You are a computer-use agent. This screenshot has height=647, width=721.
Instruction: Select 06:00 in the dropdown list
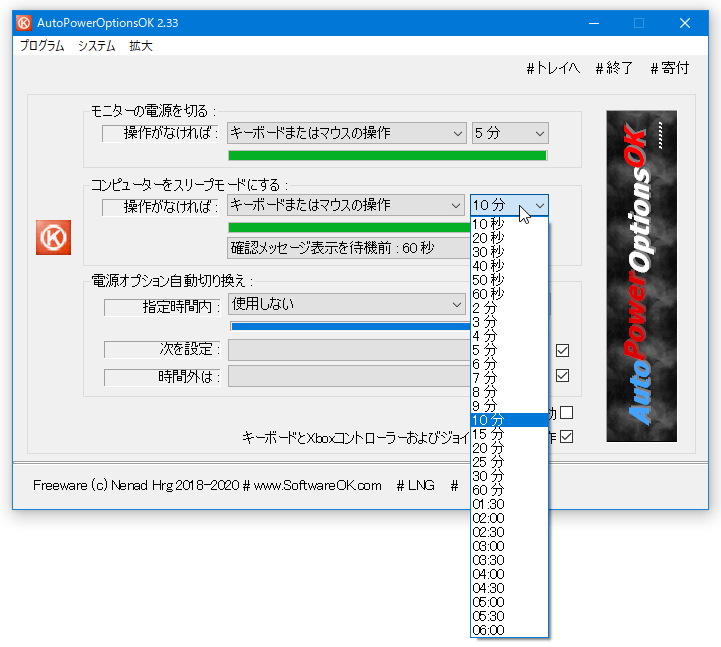click(509, 630)
